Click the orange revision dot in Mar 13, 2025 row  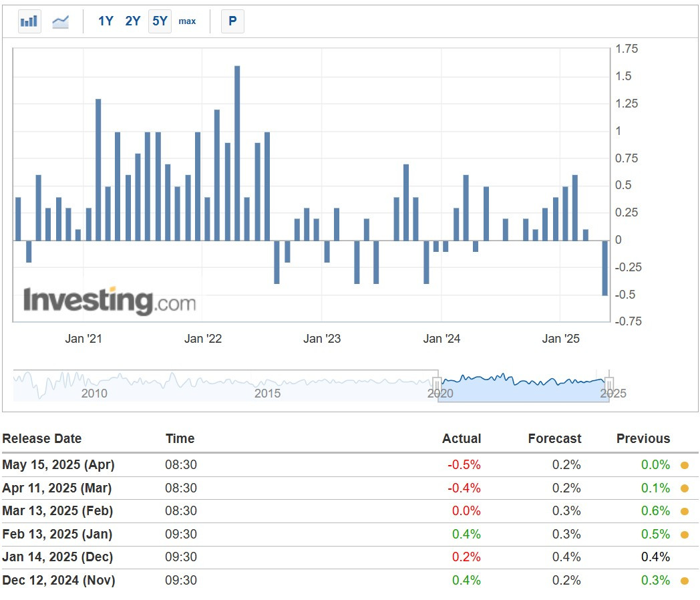coord(685,511)
